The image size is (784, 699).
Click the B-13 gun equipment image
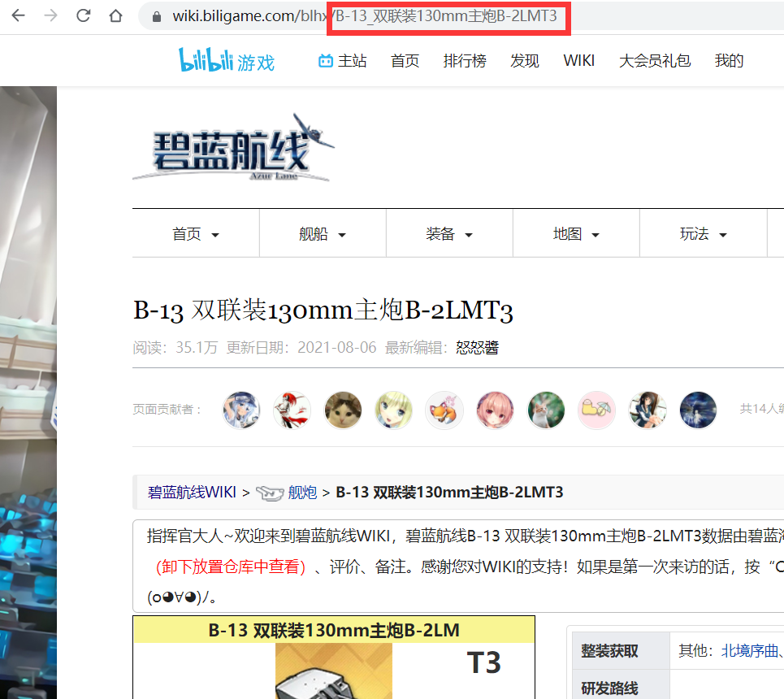click(x=333, y=671)
